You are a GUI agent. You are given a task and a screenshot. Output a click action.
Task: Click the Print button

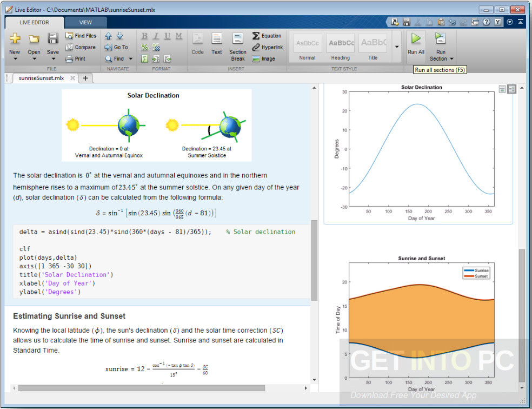[75, 59]
